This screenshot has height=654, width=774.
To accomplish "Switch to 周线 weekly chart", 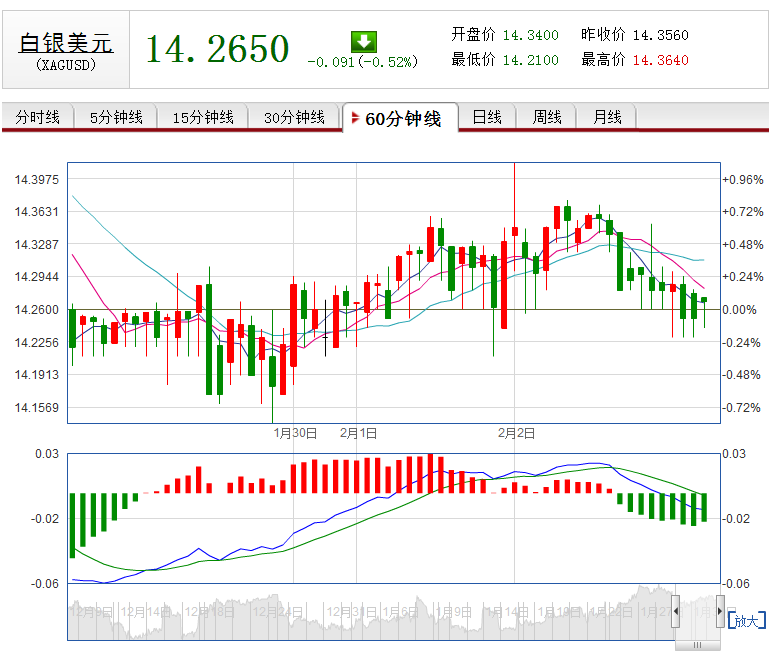I will point(547,118).
